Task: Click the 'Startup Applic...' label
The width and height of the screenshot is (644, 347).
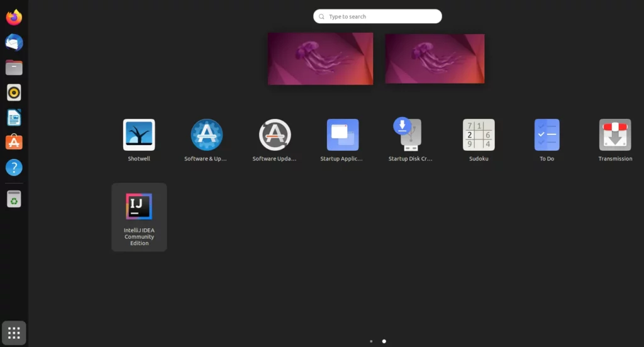Action: [x=341, y=158]
